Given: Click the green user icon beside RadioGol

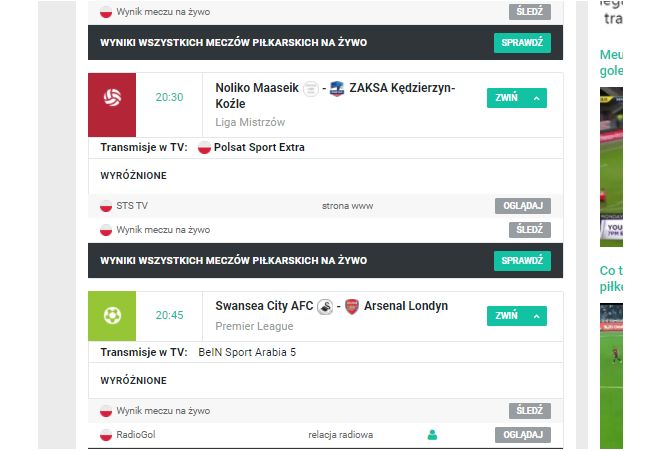Looking at the screenshot, I should point(432,435).
